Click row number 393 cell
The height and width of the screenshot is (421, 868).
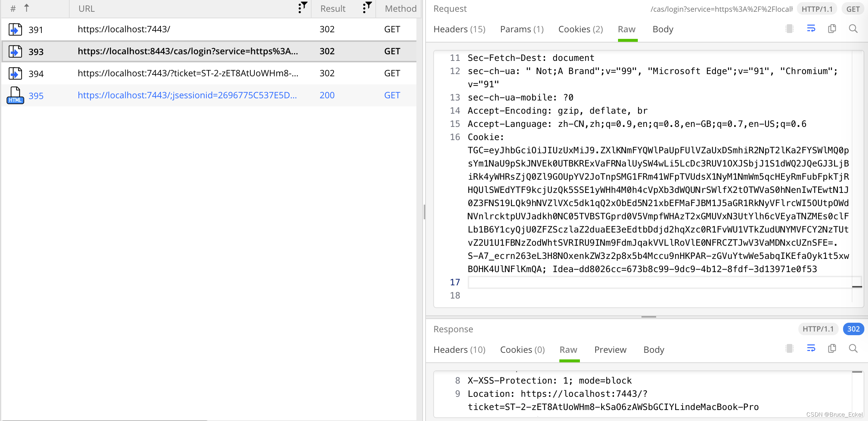(36, 52)
